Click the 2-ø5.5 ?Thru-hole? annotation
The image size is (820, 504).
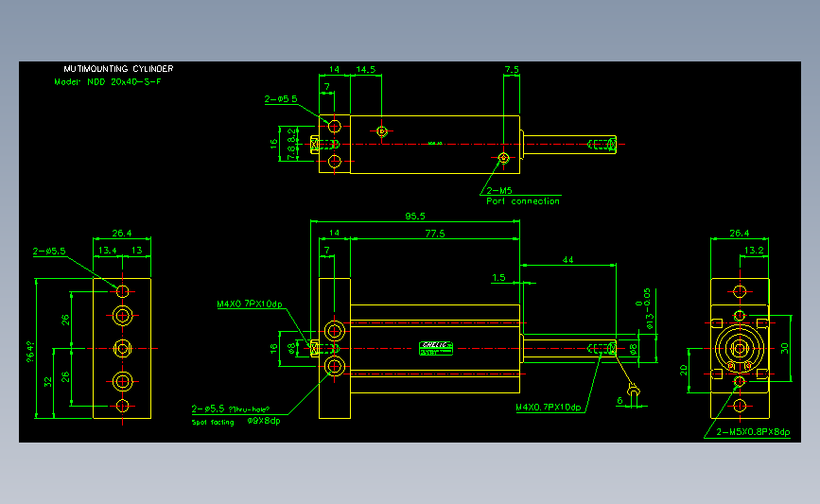click(x=231, y=408)
